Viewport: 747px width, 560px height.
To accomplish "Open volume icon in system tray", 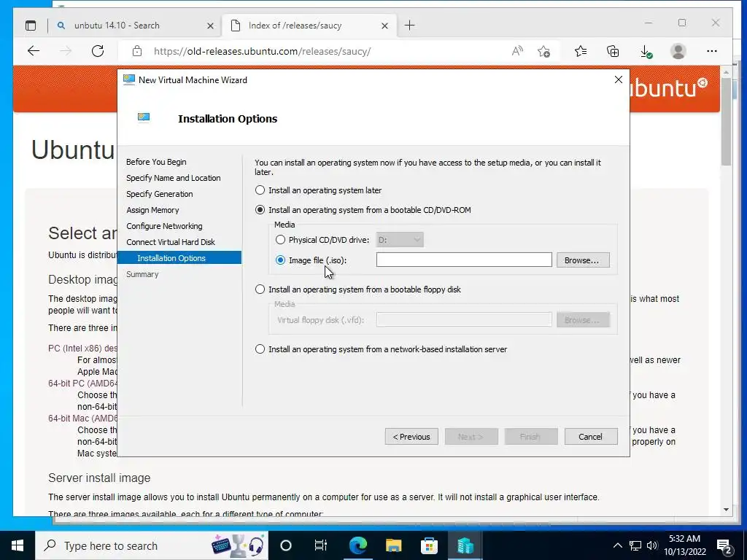I will [652, 545].
